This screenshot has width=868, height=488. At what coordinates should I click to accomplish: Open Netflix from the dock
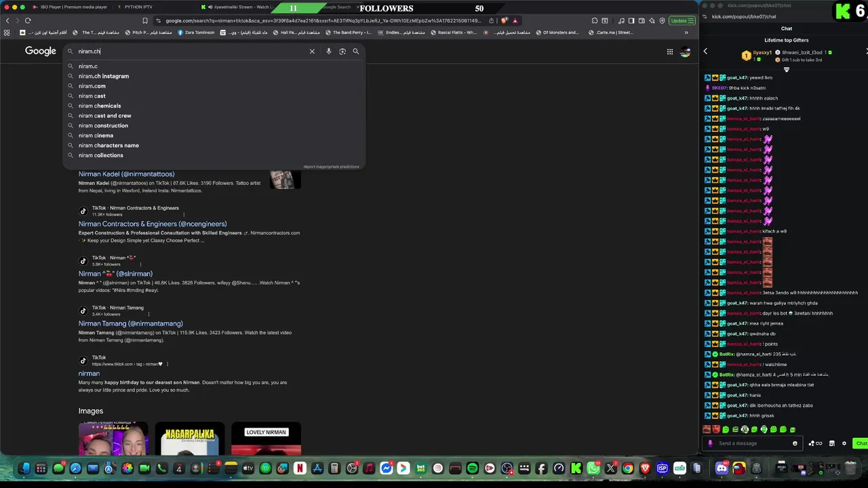click(x=300, y=468)
